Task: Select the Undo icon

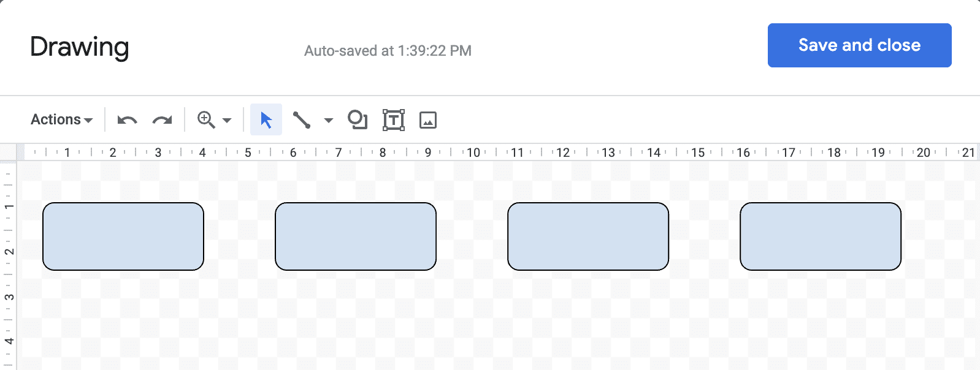Action: pyautogui.click(x=126, y=120)
